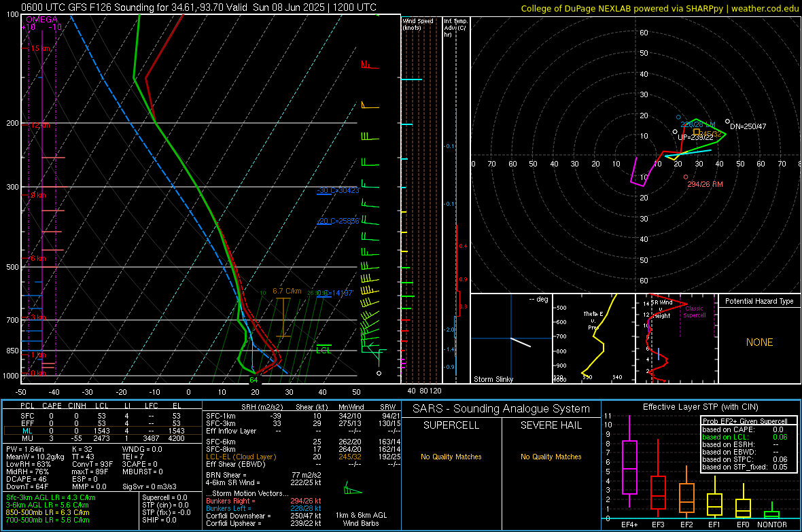Click the 'MBURST = 0' value
This screenshot has width=802, height=532.
coord(142,472)
